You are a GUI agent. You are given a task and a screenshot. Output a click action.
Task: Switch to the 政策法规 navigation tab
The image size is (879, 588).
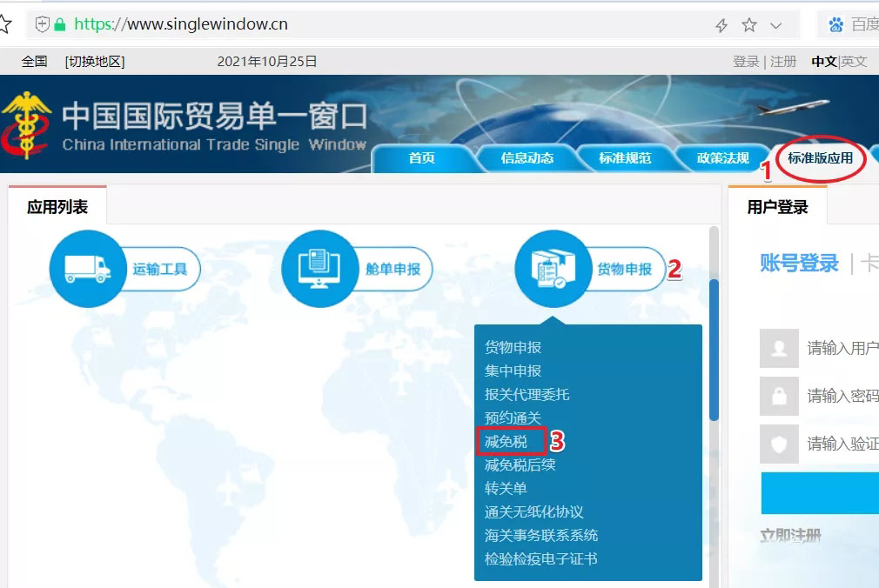click(x=721, y=159)
